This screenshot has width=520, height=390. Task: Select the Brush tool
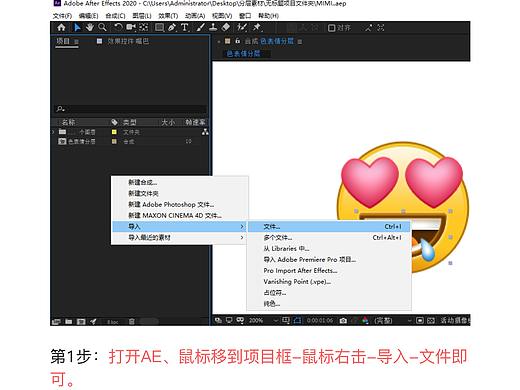(201, 28)
